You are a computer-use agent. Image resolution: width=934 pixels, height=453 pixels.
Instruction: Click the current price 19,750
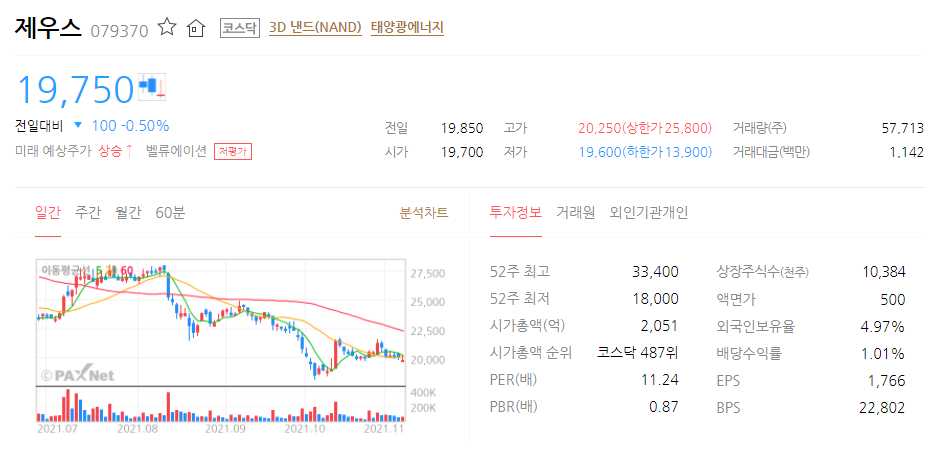click(76, 89)
